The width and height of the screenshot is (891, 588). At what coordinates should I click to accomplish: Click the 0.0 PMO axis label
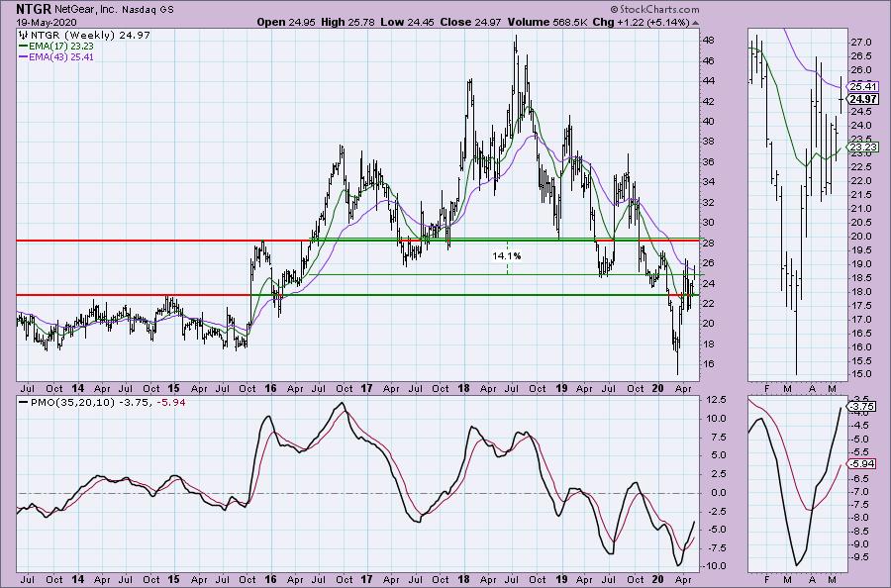(719, 493)
